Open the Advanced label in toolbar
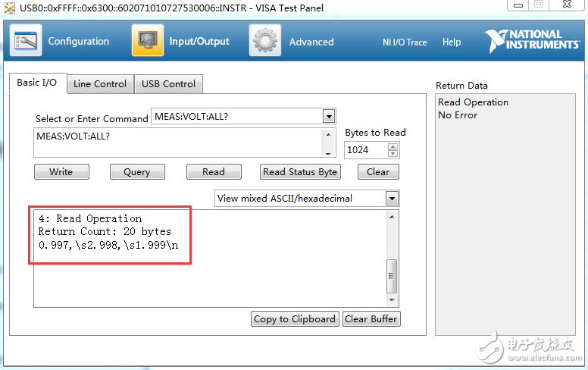588x370 pixels. [x=311, y=42]
